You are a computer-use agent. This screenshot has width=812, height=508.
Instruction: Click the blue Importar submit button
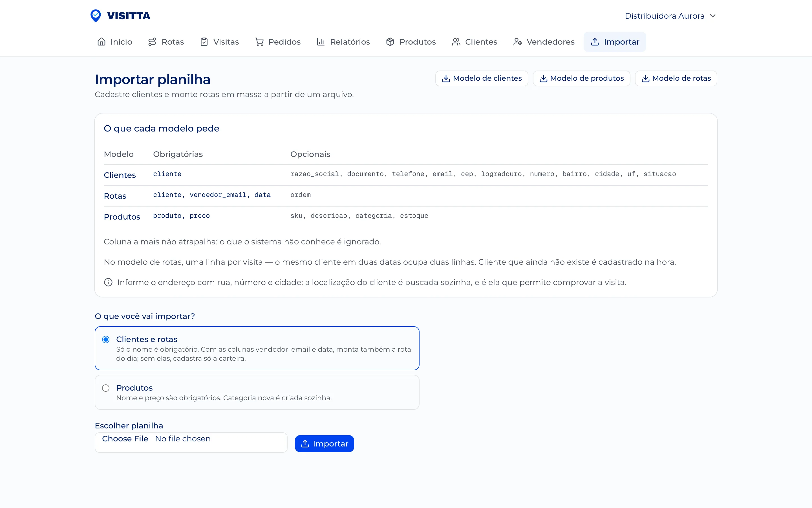[x=325, y=443]
